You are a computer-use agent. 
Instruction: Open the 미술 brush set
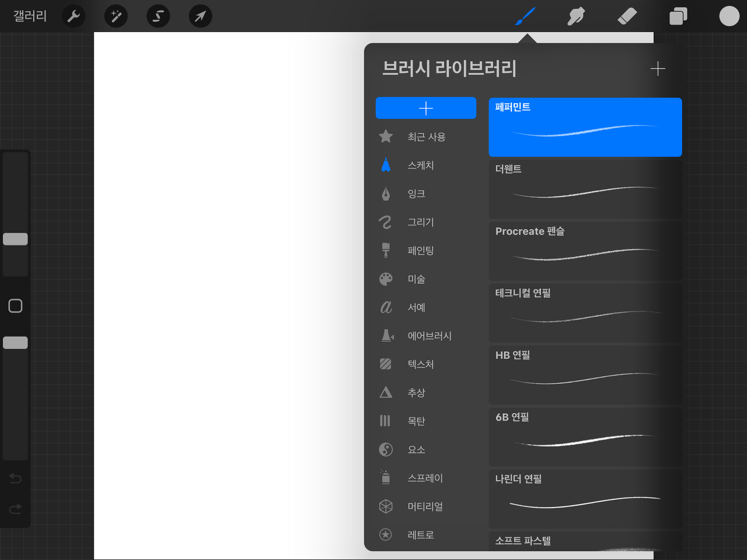[x=426, y=279]
